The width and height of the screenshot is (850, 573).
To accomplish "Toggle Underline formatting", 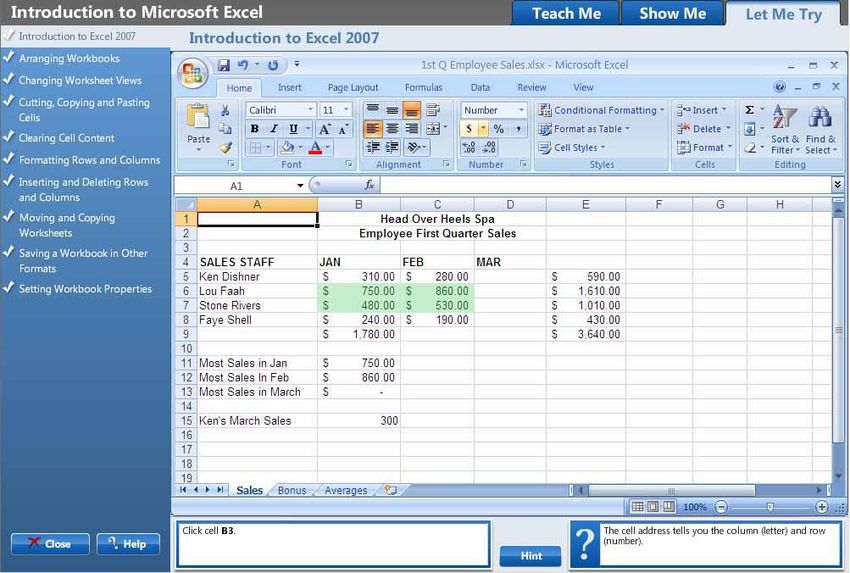I will (x=293, y=129).
